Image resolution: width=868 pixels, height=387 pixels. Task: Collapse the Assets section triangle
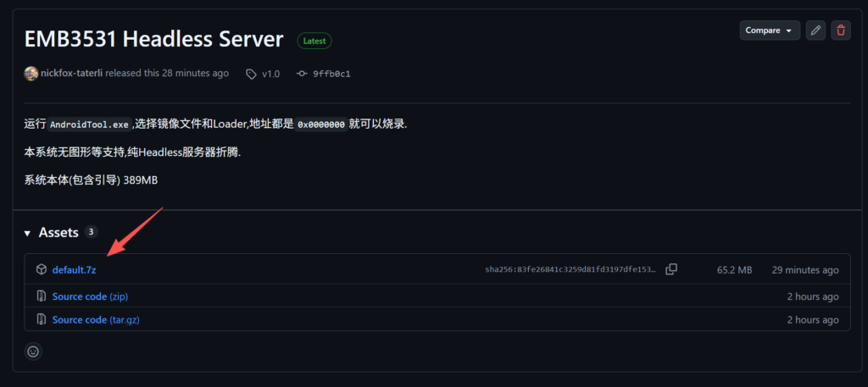click(28, 233)
